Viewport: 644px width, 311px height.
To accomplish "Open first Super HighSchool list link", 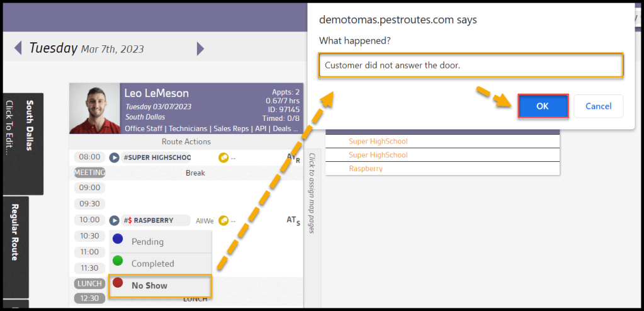I will (x=378, y=142).
